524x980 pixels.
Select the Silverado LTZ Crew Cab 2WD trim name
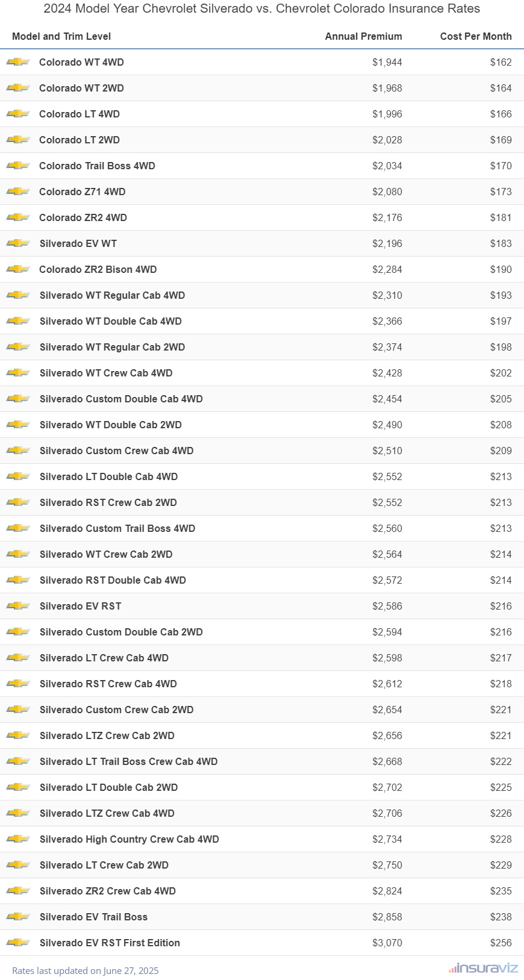pyautogui.click(x=107, y=735)
